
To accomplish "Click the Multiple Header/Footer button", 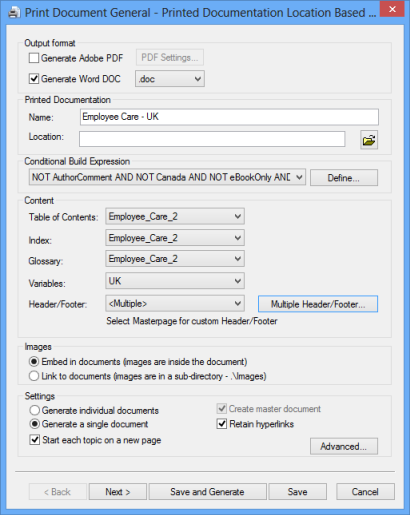I will click(x=318, y=304).
